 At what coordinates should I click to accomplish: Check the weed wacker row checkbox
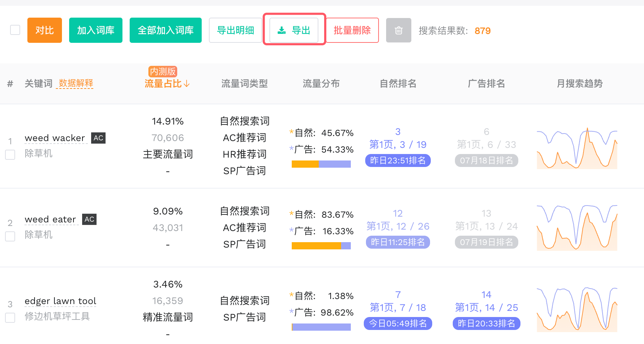10,155
